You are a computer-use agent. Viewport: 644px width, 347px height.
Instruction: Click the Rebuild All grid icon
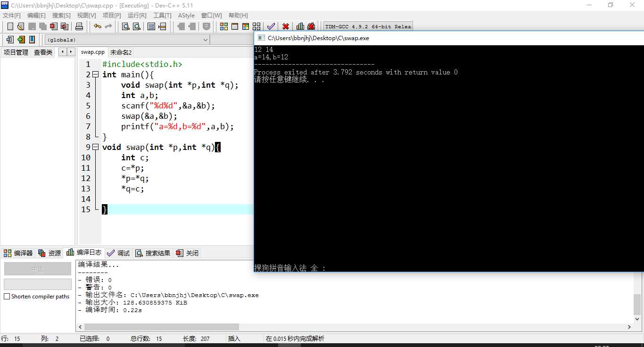point(256,26)
